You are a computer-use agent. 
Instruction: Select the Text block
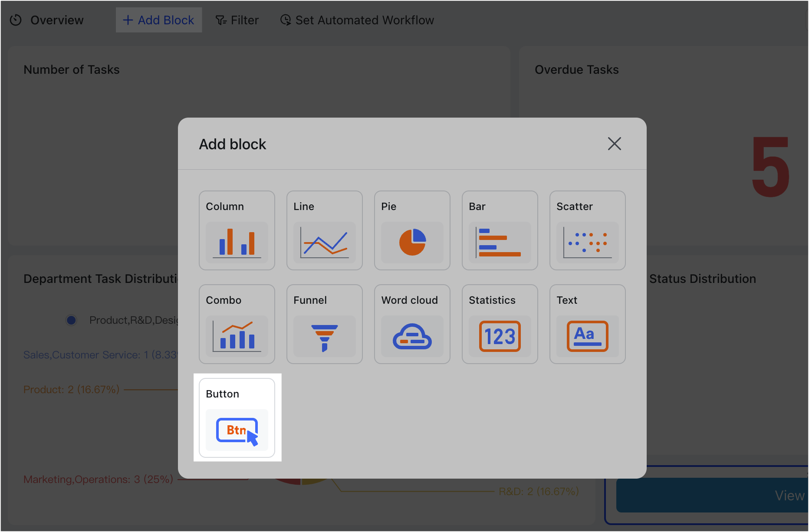click(587, 324)
